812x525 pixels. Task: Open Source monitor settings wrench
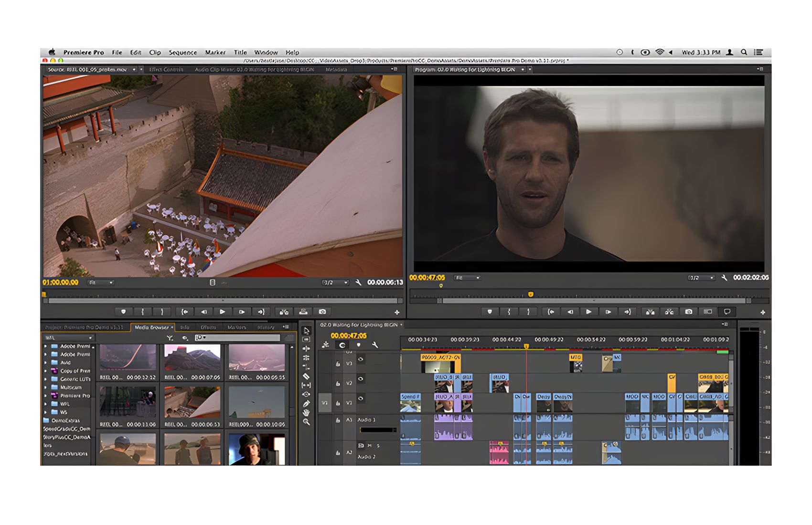coord(358,283)
